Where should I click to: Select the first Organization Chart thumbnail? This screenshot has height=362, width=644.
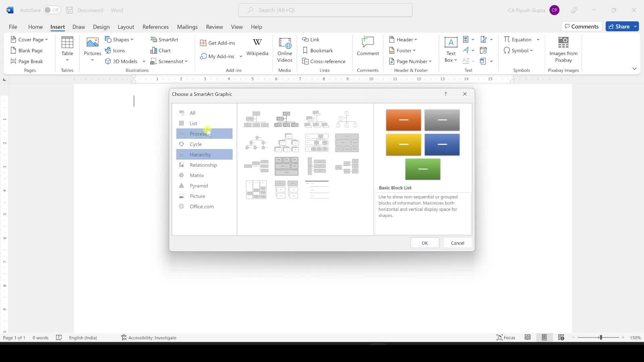click(x=256, y=119)
